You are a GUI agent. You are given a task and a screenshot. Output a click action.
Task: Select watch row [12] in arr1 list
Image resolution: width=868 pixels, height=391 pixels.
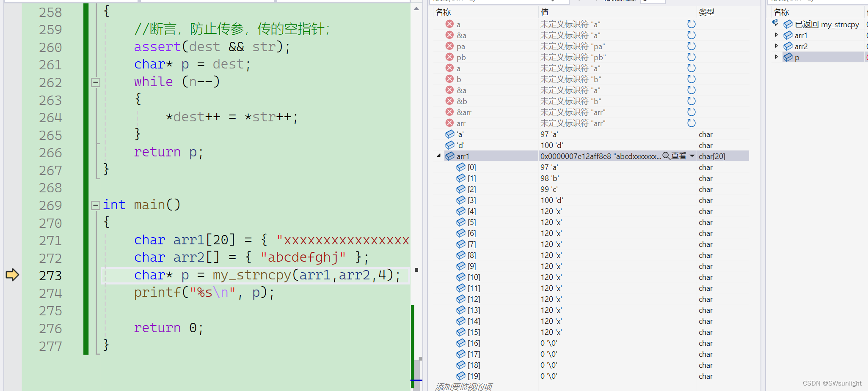click(x=591, y=299)
